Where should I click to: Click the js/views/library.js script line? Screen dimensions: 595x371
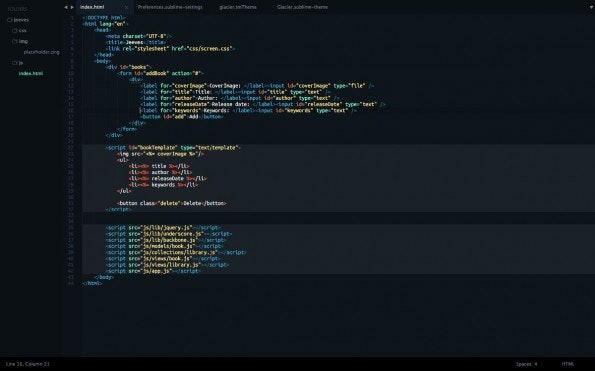[167, 265]
